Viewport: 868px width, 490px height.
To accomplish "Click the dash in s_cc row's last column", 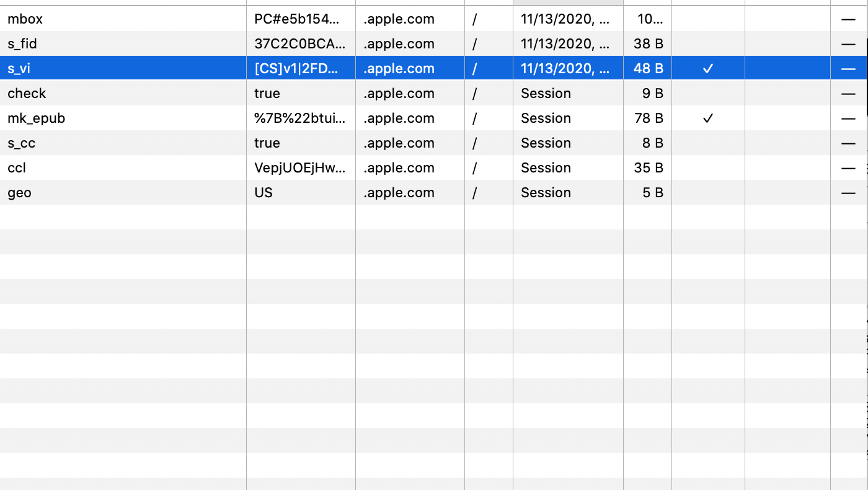I will pyautogui.click(x=848, y=143).
